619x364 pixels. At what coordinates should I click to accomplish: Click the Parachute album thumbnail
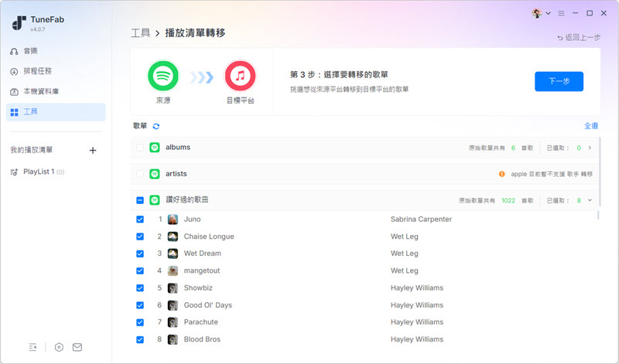(173, 322)
